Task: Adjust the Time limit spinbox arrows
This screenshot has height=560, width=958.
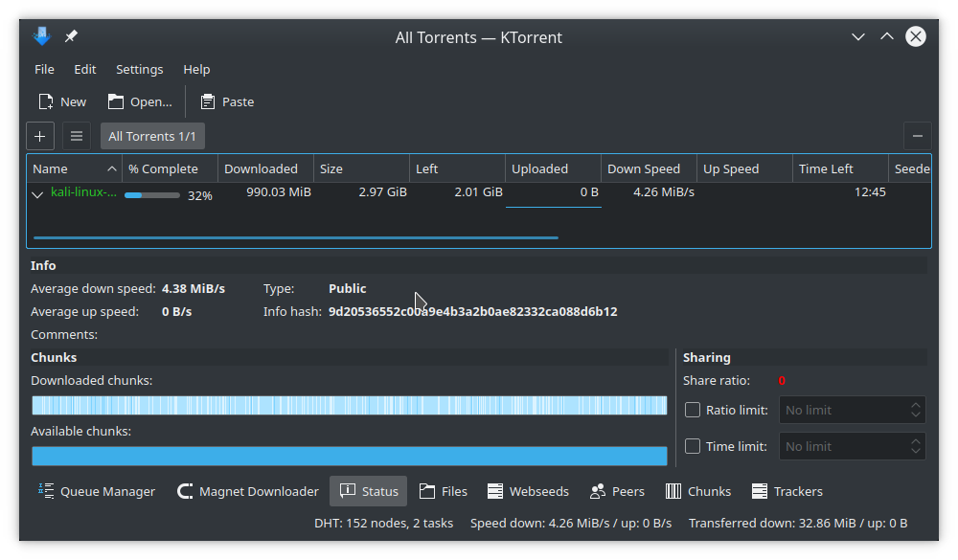Action: point(916,446)
